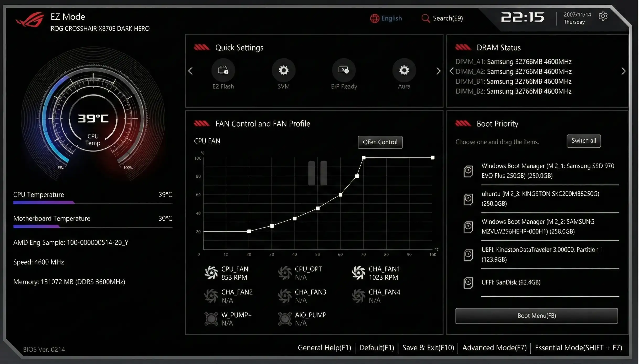Select fan curve point at 70°C, 100%
The width and height of the screenshot is (639, 364).
(x=364, y=157)
